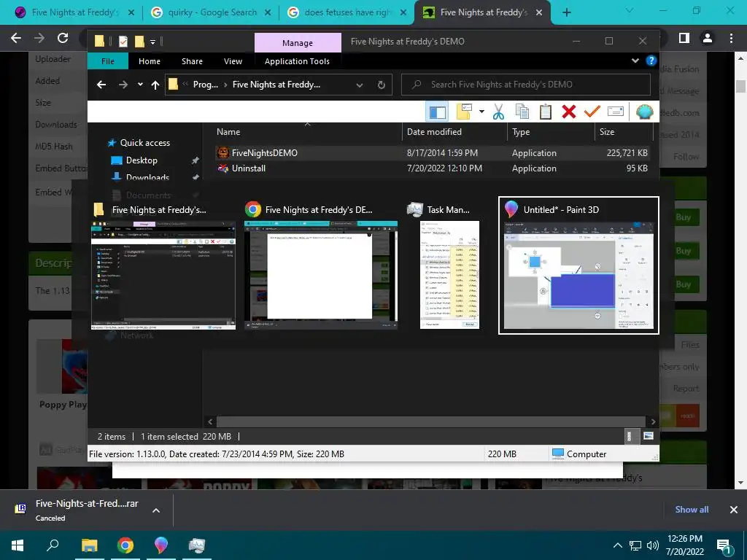This screenshot has width=747, height=560.
Task: Click the Explorer Forward arrow
Action: point(123,85)
